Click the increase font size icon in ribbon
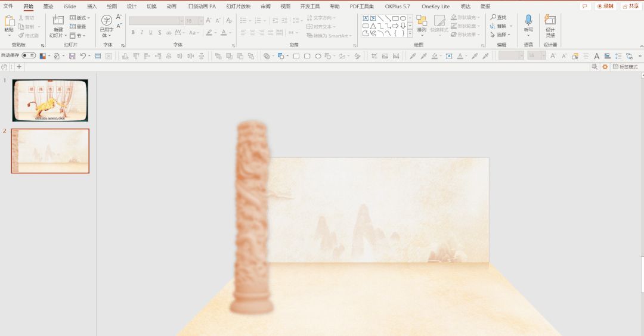 pos(209,20)
